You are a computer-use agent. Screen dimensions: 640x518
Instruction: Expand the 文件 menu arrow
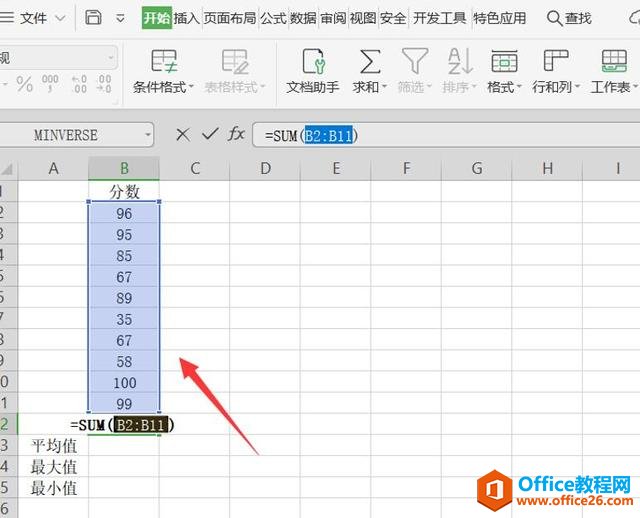(x=60, y=18)
